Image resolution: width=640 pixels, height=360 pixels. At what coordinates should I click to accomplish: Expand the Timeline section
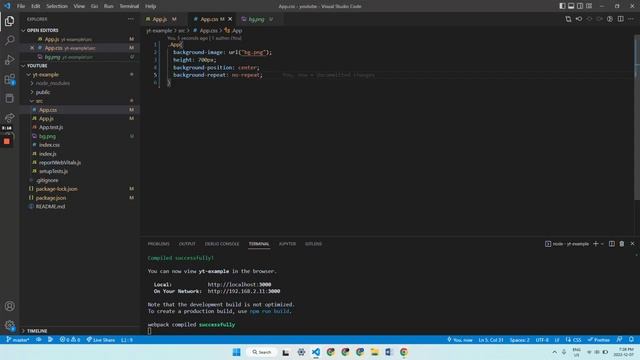(x=36, y=331)
